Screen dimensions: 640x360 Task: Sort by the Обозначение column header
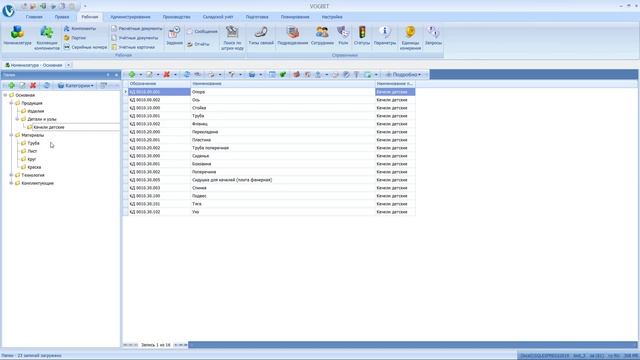coord(160,84)
